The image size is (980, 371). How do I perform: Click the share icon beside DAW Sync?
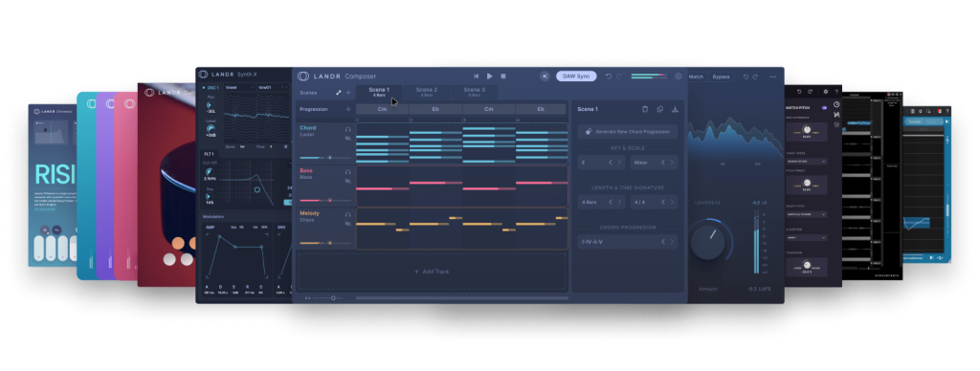545,76
